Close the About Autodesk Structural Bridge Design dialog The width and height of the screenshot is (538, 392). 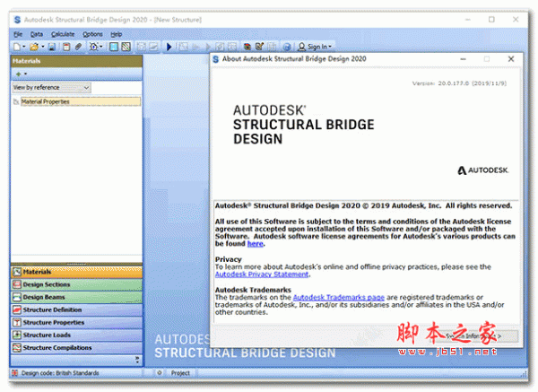pyautogui.click(x=511, y=58)
